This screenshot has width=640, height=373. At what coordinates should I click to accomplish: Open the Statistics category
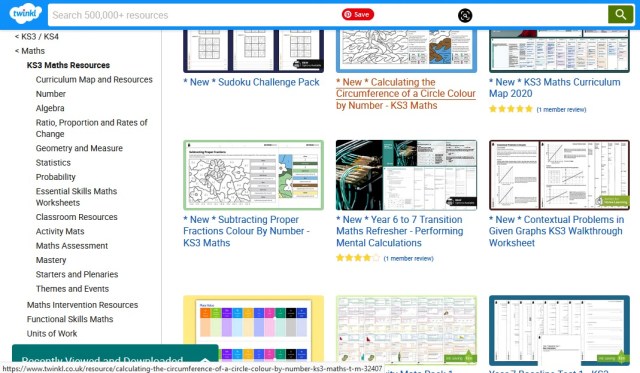coord(53,162)
